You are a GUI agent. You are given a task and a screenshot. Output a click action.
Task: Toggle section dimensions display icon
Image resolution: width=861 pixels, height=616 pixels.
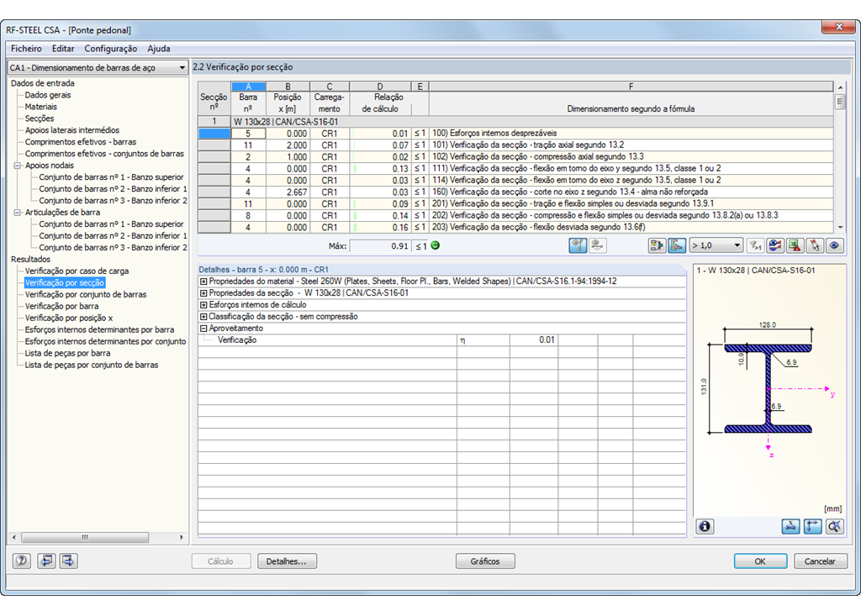(x=790, y=527)
